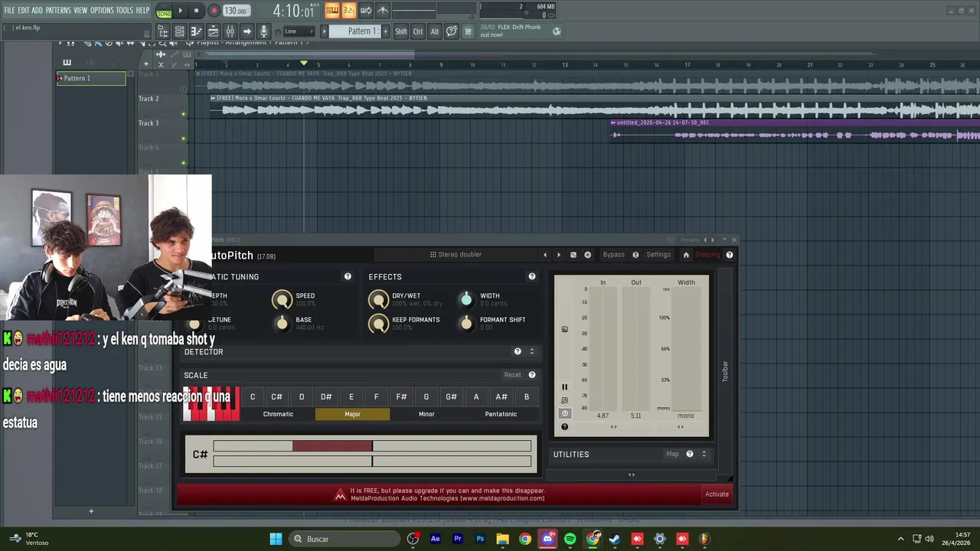
Task: Open the FILE menu
Action: (x=9, y=10)
